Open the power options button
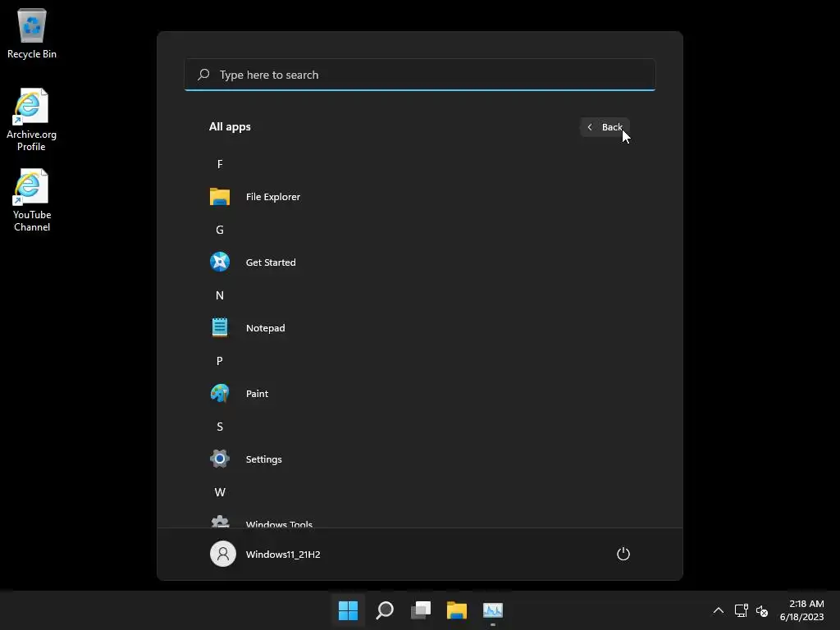The image size is (840, 630). [623, 554]
